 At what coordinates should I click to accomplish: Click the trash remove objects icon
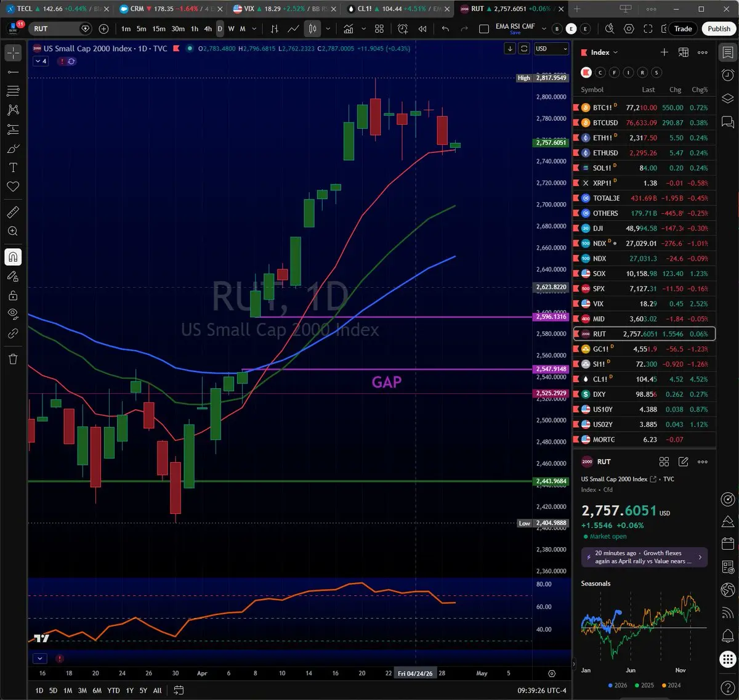pyautogui.click(x=13, y=359)
